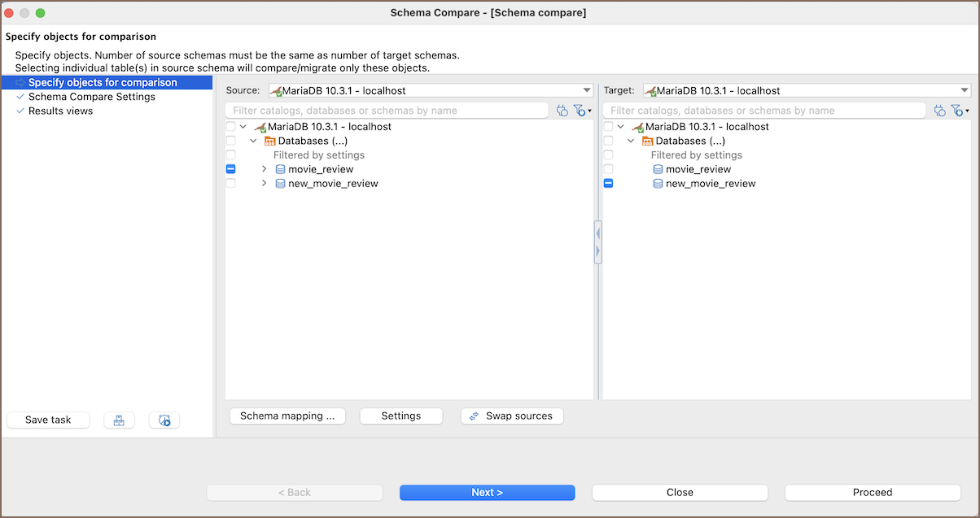The height and width of the screenshot is (518, 980).
Task: Click the funnel filter icon beside Target filter
Action: (956, 111)
